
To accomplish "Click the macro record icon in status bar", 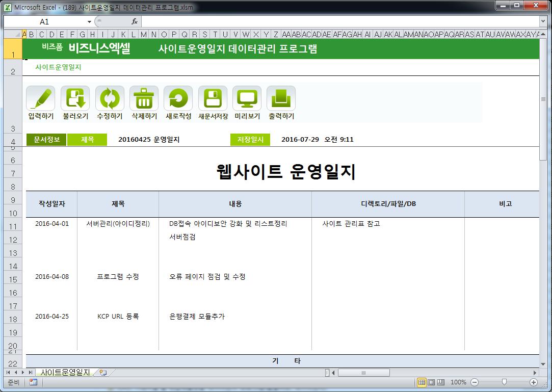I will pos(33,382).
